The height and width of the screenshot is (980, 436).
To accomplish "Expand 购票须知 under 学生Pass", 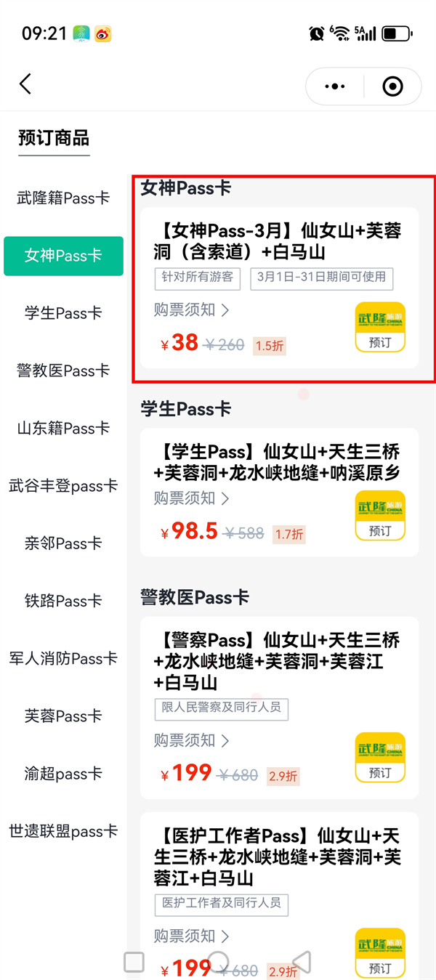I will pos(191,498).
